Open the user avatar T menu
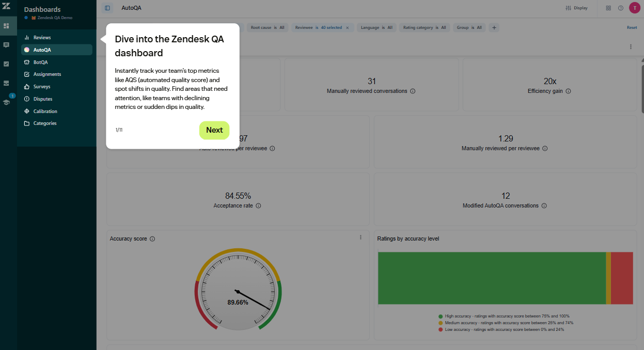Image resolution: width=644 pixels, height=350 pixels. pos(634,8)
